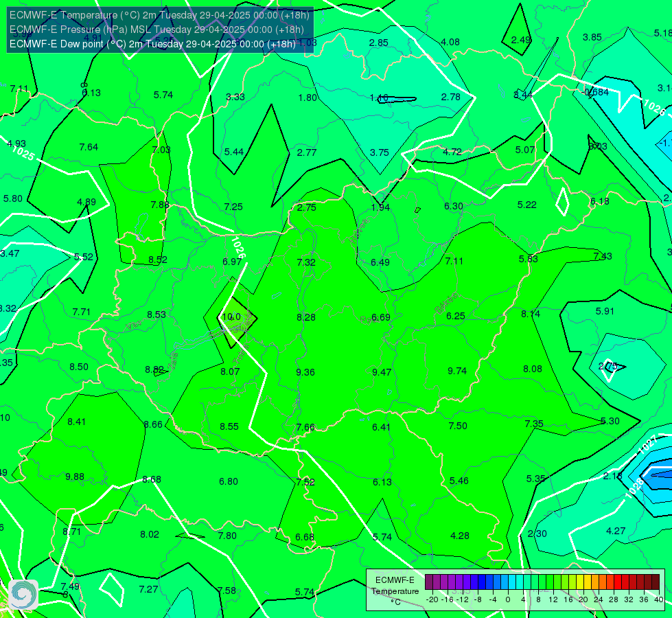Click the 7.03 temperature value
Screen dimensions: 672x618
(161, 150)
